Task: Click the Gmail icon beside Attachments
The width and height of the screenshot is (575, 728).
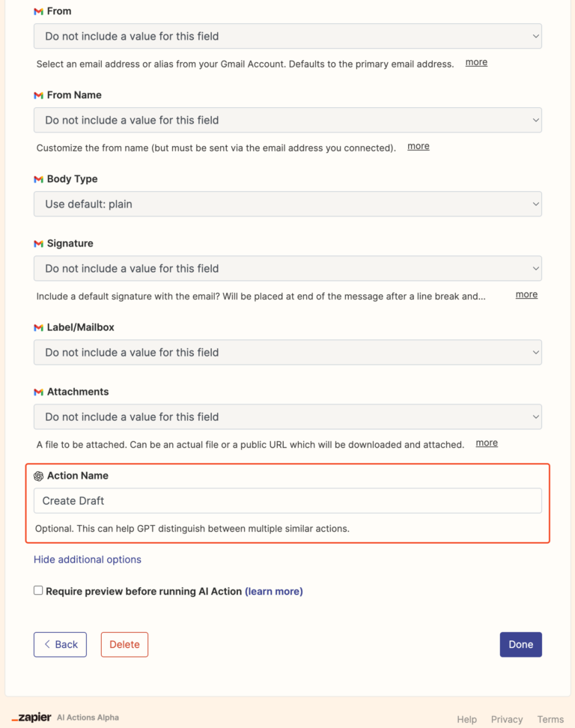Action: coord(39,392)
